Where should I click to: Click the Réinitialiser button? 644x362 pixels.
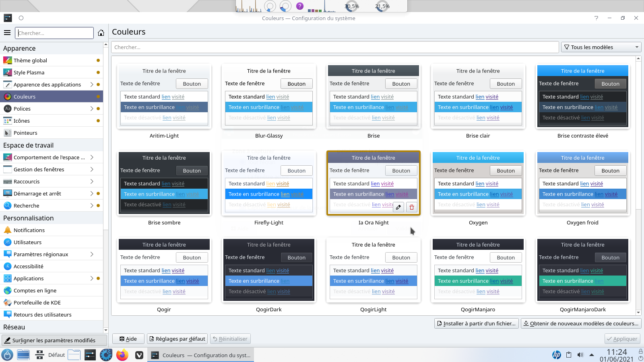(230, 339)
